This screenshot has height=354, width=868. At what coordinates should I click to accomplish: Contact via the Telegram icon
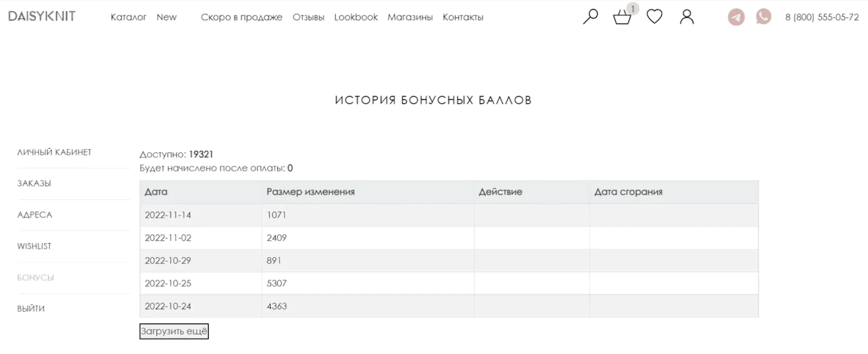[736, 17]
